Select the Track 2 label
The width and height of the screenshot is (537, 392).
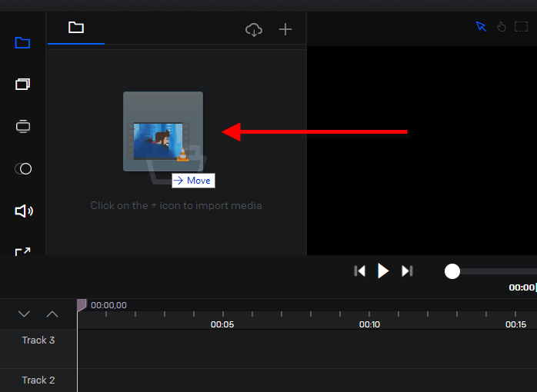coord(38,380)
